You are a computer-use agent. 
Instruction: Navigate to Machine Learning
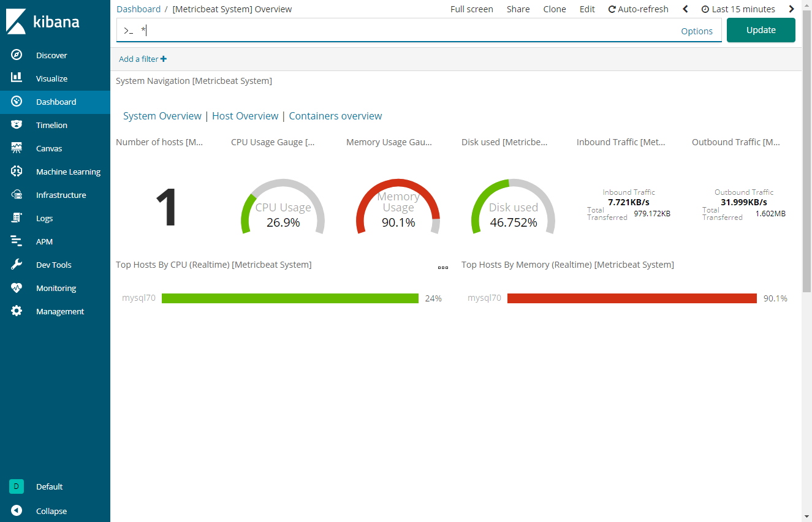click(68, 172)
